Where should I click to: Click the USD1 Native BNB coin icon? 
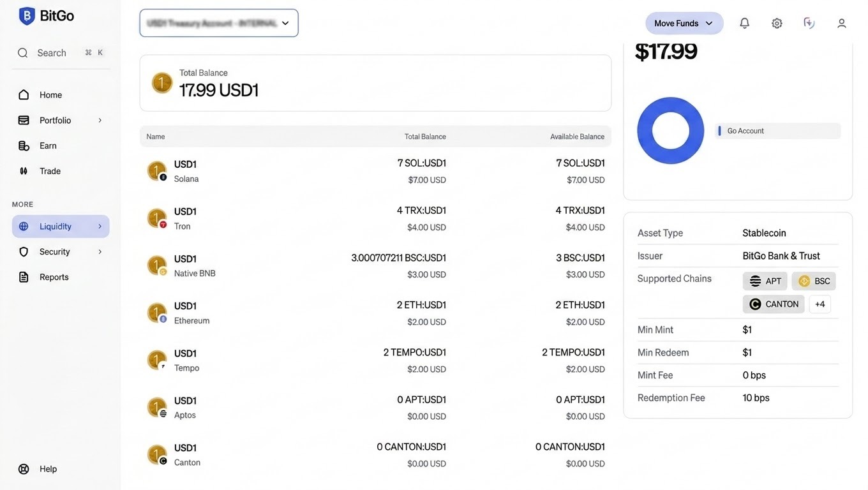pos(157,265)
